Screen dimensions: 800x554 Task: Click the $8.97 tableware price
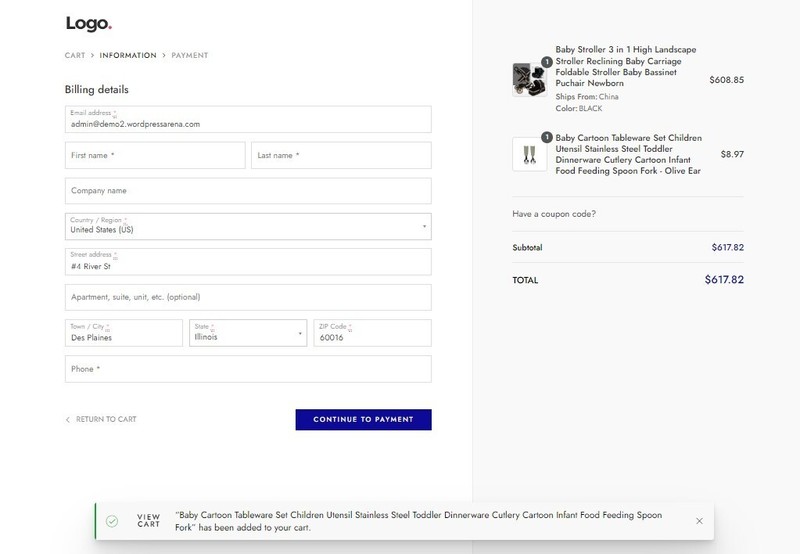coord(732,154)
